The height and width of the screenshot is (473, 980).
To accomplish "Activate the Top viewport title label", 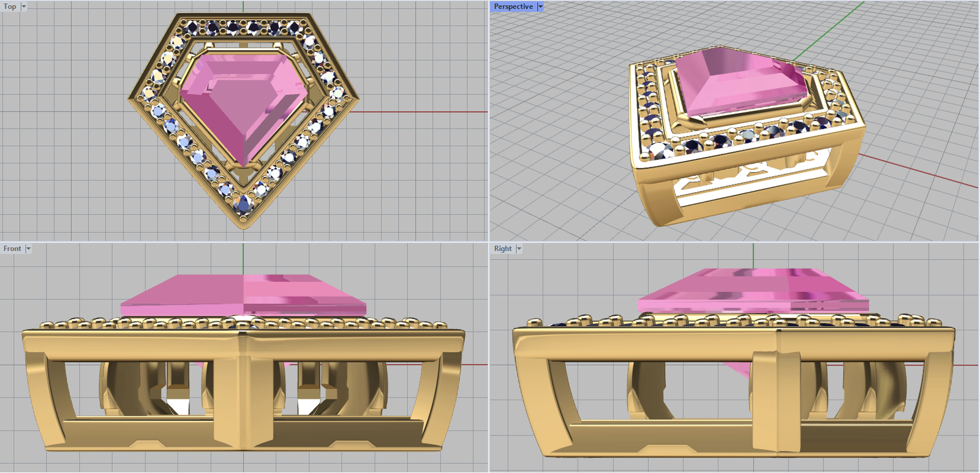I will pyautogui.click(x=10, y=7).
